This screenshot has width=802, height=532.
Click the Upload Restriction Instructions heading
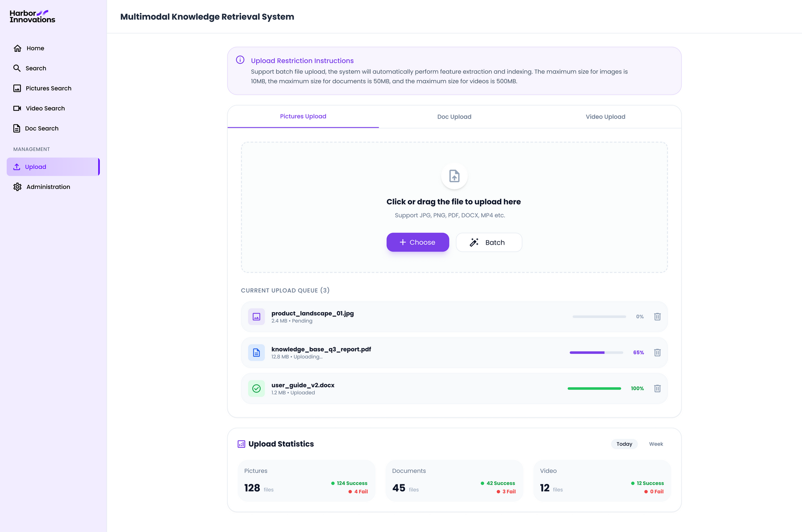pos(302,61)
